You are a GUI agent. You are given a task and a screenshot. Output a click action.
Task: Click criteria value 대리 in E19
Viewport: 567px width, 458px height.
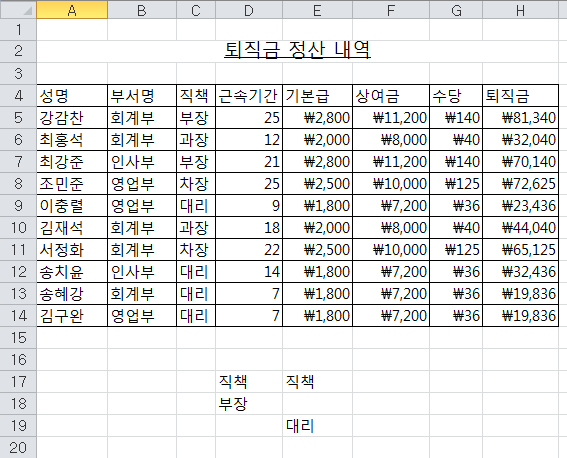317,425
